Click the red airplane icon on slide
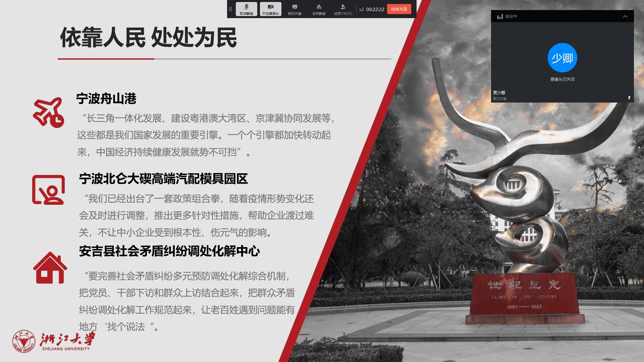Screen dimensions: 644x362 pyautogui.click(x=49, y=113)
